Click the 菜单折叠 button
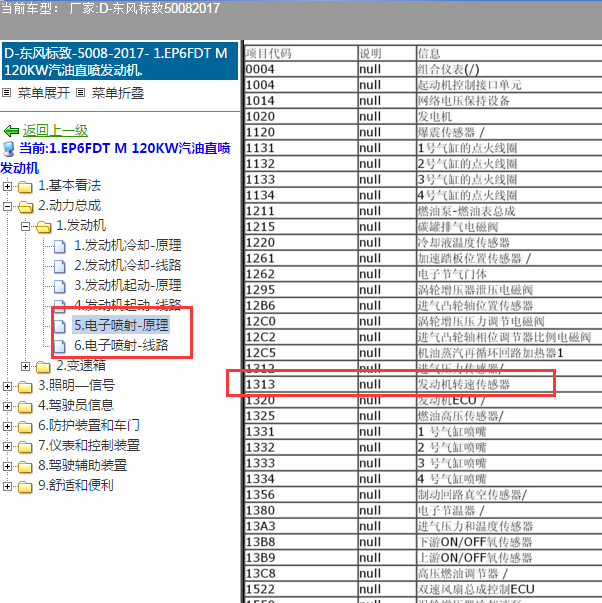This screenshot has height=603, width=602. click(118, 93)
